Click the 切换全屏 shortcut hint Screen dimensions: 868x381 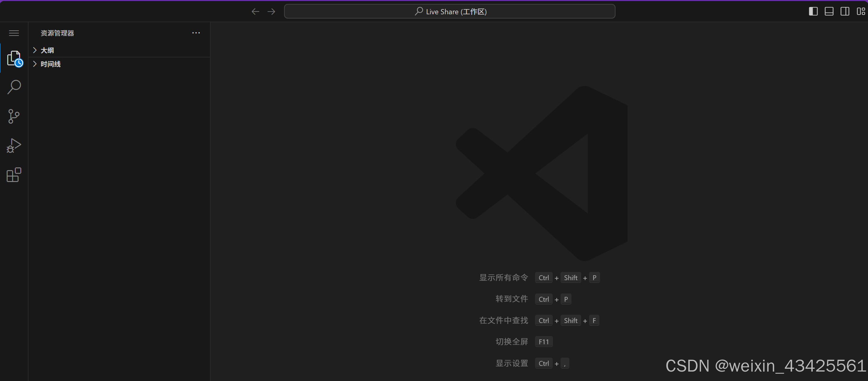512,342
